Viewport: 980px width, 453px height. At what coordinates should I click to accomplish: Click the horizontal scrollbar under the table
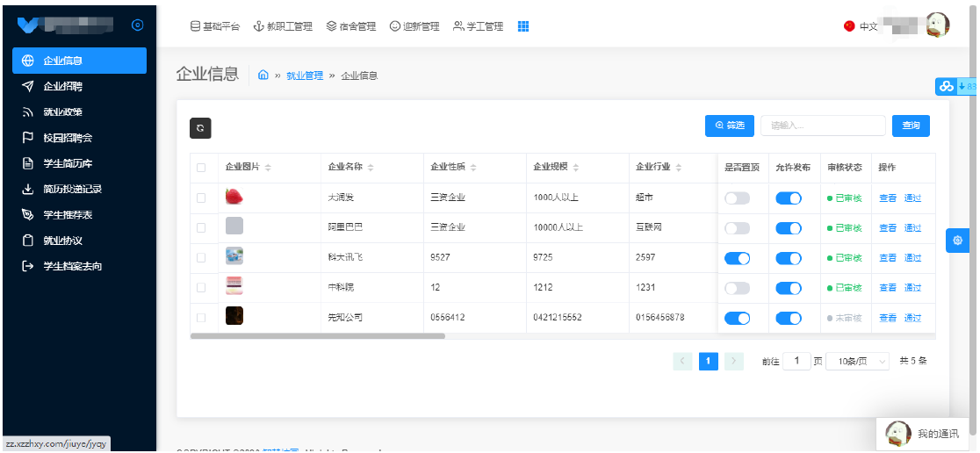(318, 335)
